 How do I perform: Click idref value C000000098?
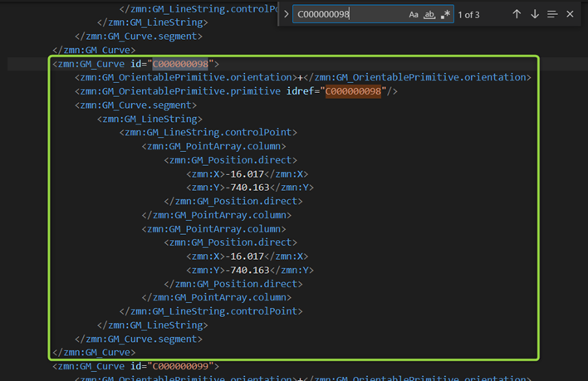pos(353,91)
